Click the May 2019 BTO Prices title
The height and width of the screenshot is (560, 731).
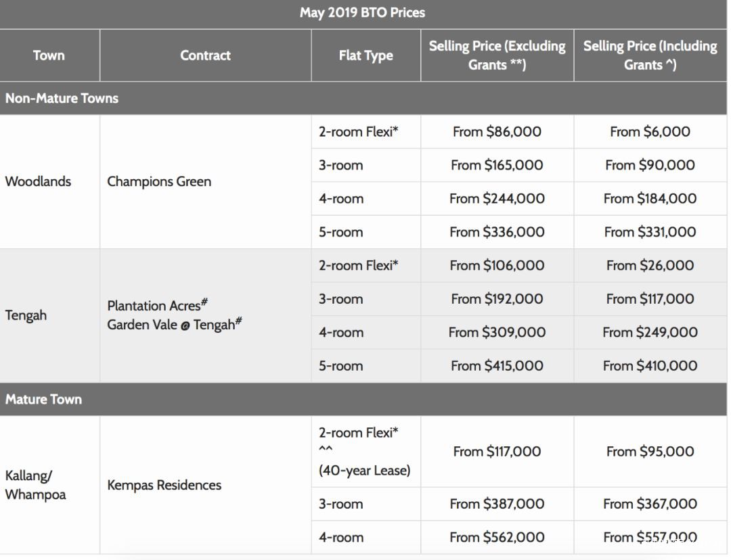pos(362,13)
